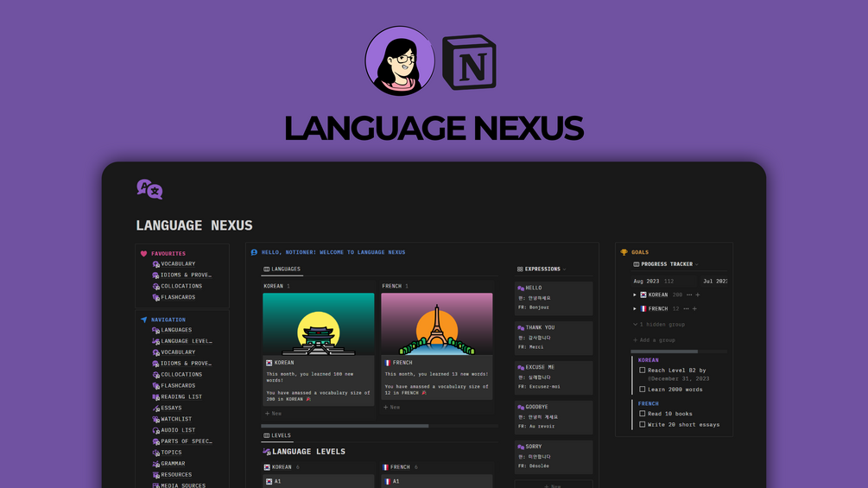Click the icon on the THANK YOU card
The height and width of the screenshot is (488, 868).
point(520,328)
